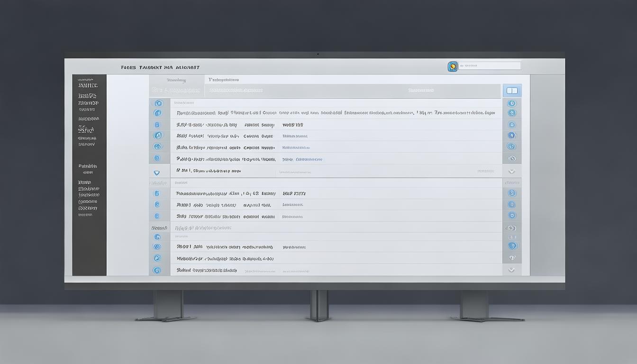Click the left blue icon just below the blue triangle
This screenshot has width=637, height=364.
(157, 193)
